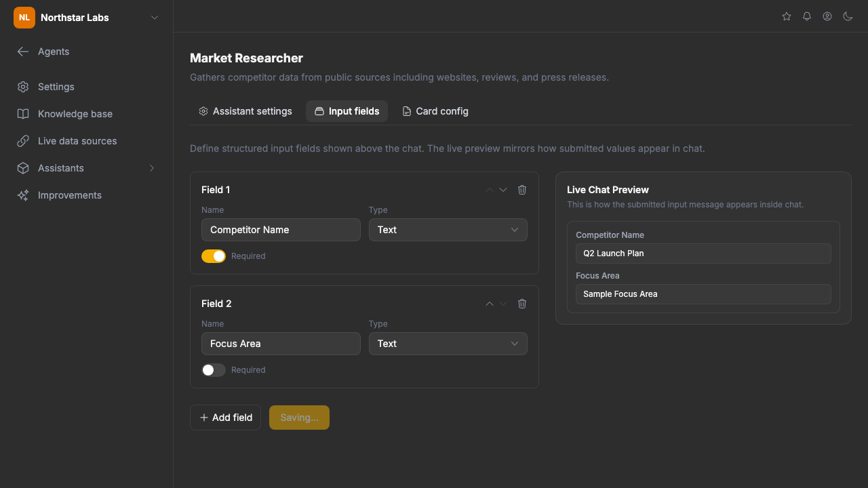The height and width of the screenshot is (488, 868).
Task: Delete Field 2 using the trash icon
Action: pos(522,304)
